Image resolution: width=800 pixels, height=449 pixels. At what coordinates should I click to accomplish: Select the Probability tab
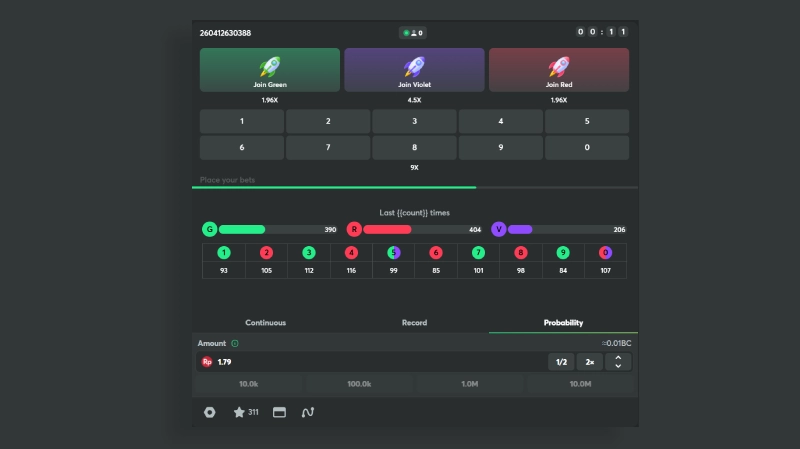[x=563, y=323]
